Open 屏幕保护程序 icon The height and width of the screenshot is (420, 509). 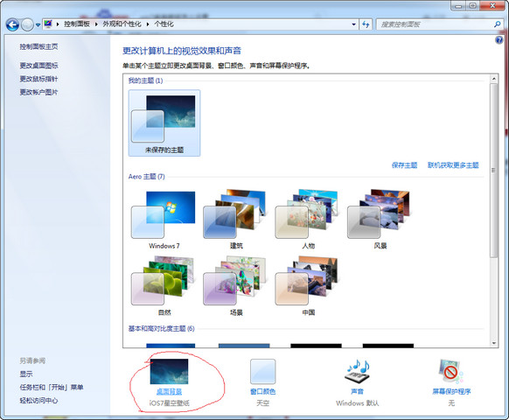451,371
